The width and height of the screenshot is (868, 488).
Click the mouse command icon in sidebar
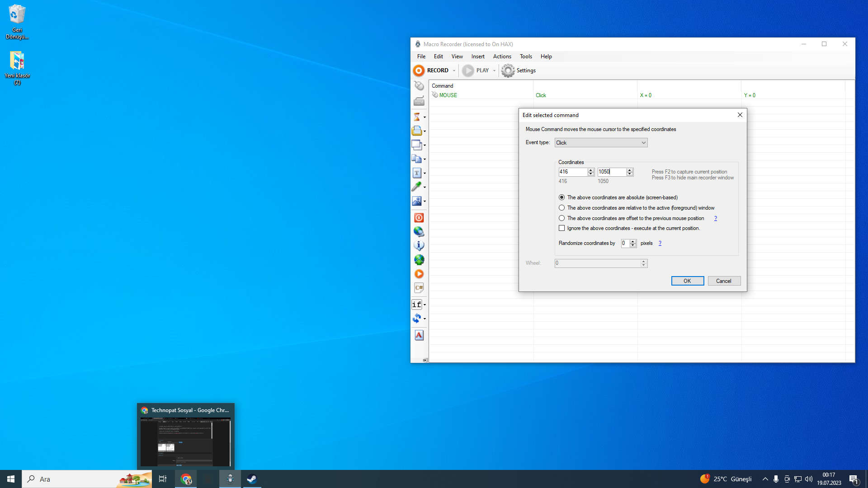[419, 86]
